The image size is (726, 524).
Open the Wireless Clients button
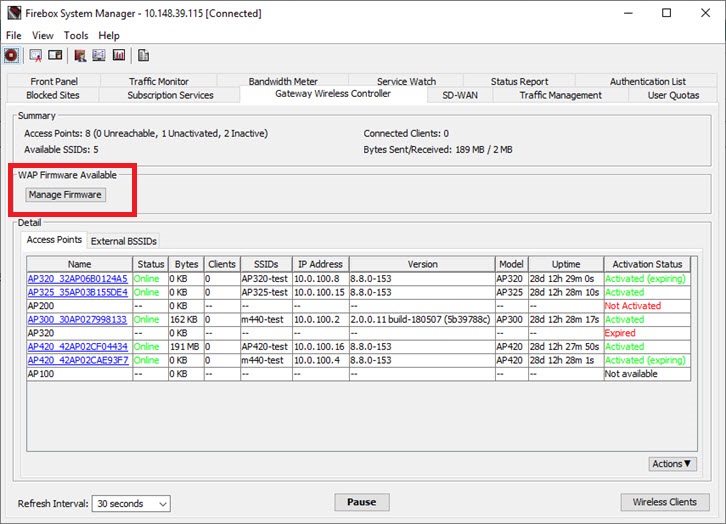[665, 503]
